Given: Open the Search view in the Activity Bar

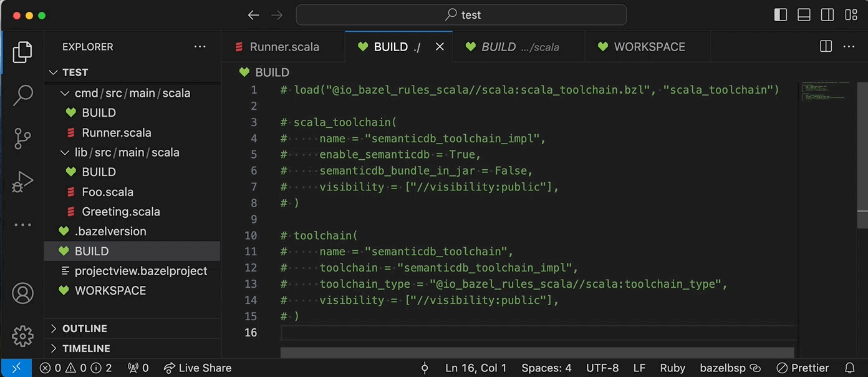Looking at the screenshot, I should pyautogui.click(x=22, y=95).
